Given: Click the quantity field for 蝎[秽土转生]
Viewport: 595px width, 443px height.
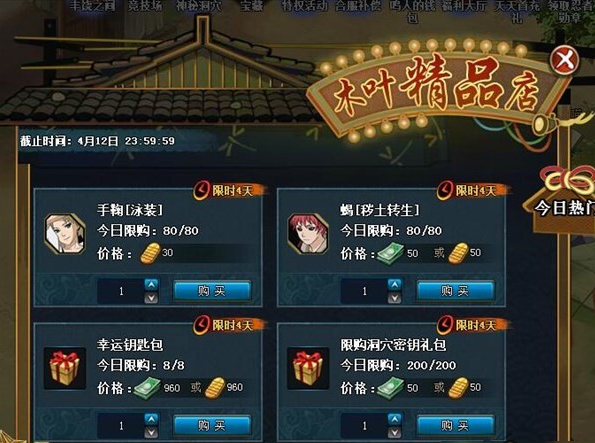Looking at the screenshot, I should [364, 291].
